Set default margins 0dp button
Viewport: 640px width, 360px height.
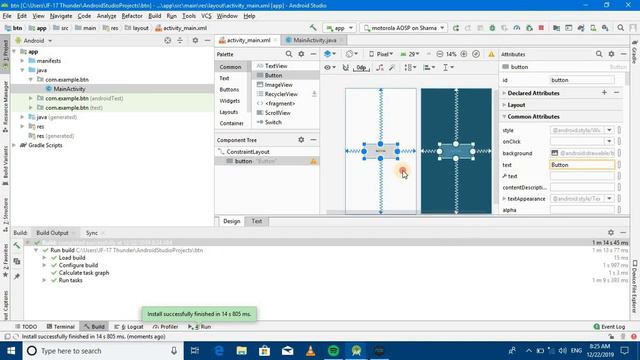tap(361, 67)
